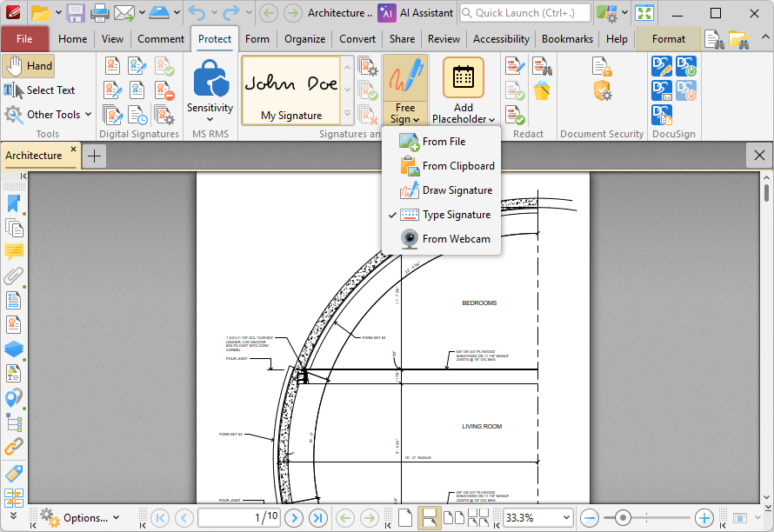Viewport: 774px width, 532px height.
Task: Click the Search and Redact binoculars icon
Action: click(x=542, y=67)
